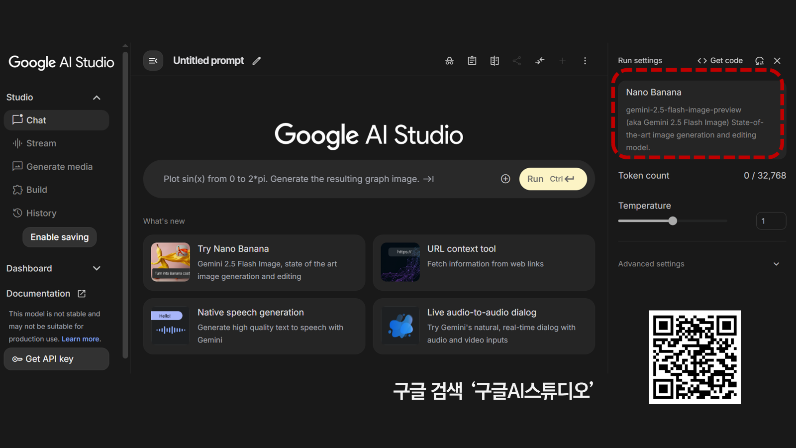Click the Learn more link
This screenshot has width=796, height=448.
coord(81,339)
